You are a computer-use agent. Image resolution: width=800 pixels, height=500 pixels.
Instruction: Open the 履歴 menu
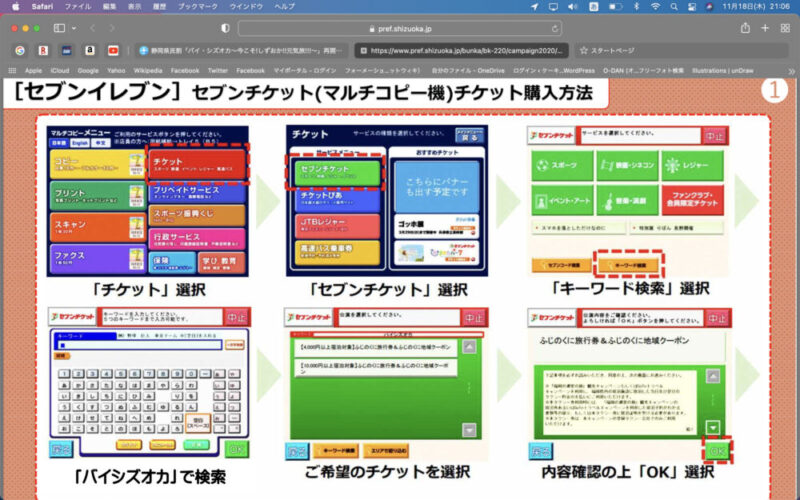(159, 7)
